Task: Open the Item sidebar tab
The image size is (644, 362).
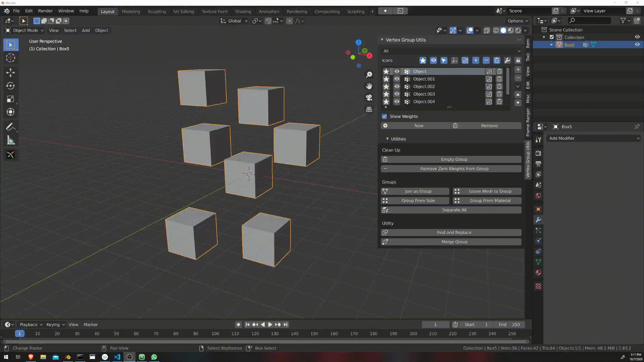Action: 528,44
